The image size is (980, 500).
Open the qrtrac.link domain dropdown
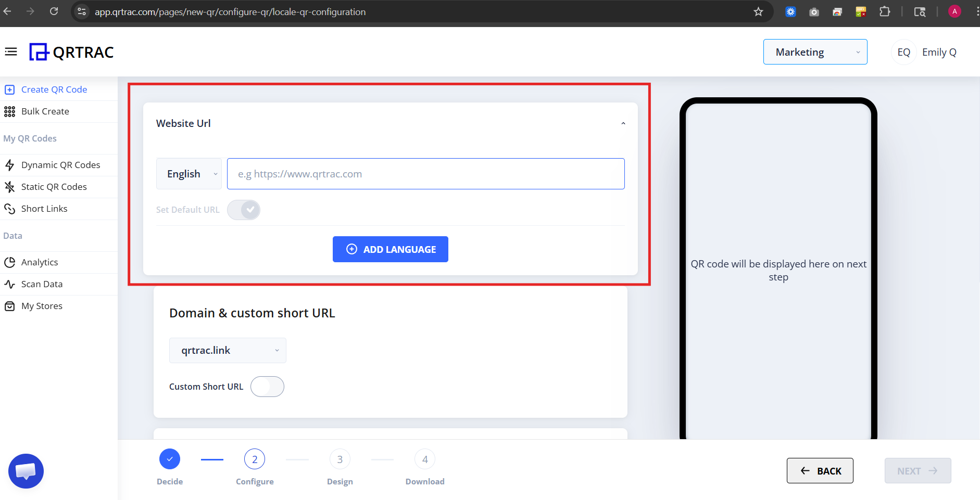click(228, 350)
